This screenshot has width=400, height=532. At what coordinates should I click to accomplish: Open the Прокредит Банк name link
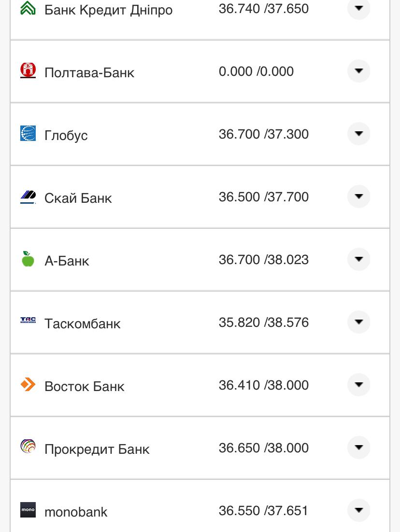97,449
